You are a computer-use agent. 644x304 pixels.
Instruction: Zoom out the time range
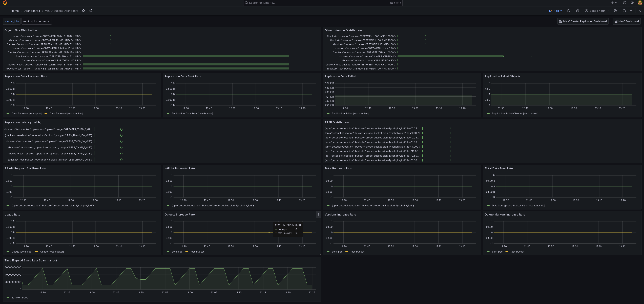615,11
